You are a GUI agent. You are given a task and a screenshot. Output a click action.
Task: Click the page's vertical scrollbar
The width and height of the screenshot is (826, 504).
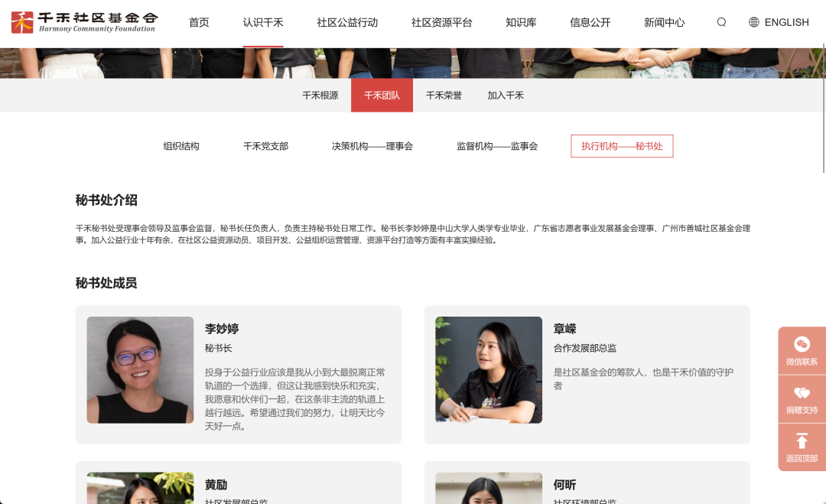point(824,108)
